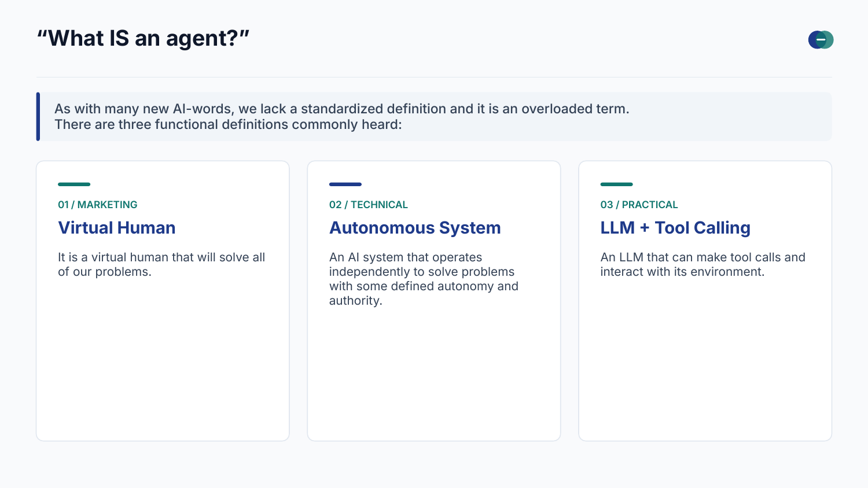
Task: Click the description starting "An AI system that operates"
Action: click(x=424, y=279)
